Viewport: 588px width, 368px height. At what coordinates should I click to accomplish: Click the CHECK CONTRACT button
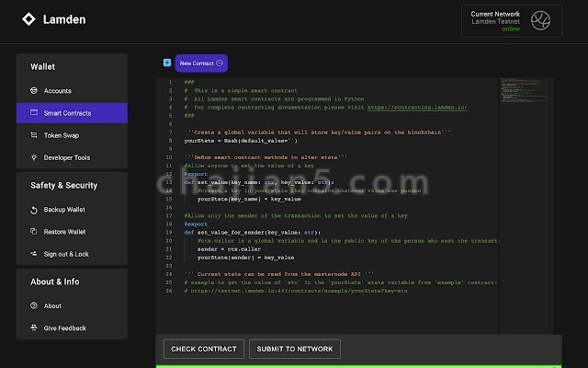tap(204, 349)
